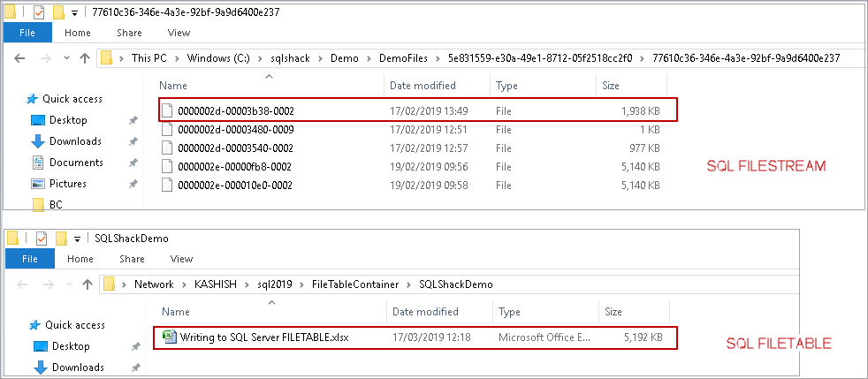Click the up arrow in top Explorer window
Viewport: 868px width, 379px height.
(84, 58)
